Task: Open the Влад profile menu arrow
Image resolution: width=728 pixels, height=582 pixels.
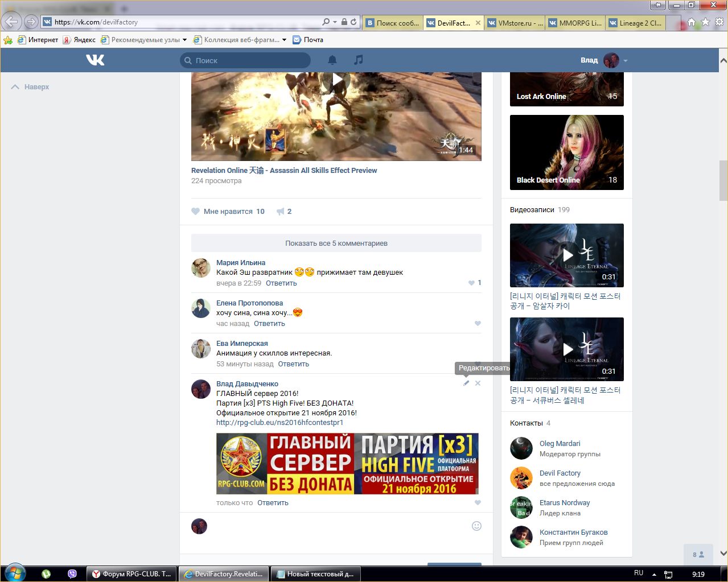Action: 626,60
